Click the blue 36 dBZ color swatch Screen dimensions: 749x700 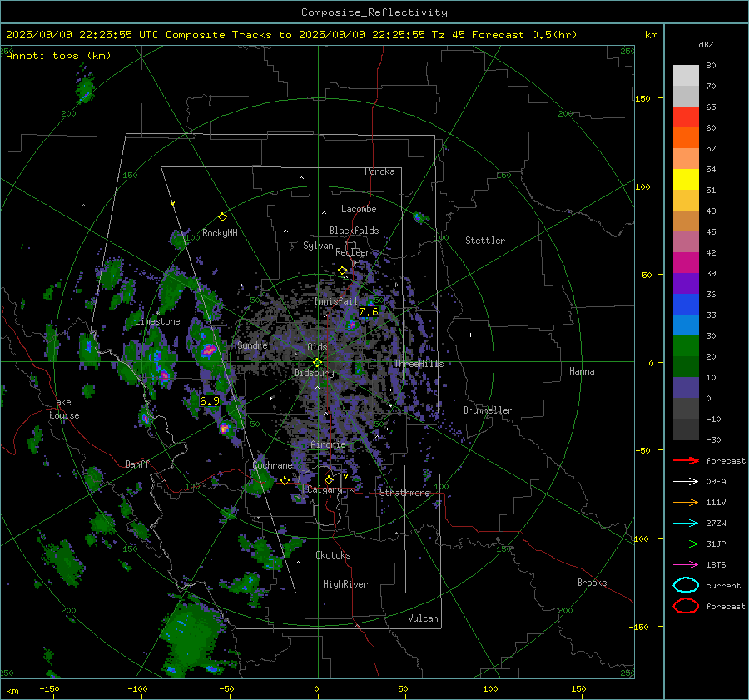click(686, 305)
